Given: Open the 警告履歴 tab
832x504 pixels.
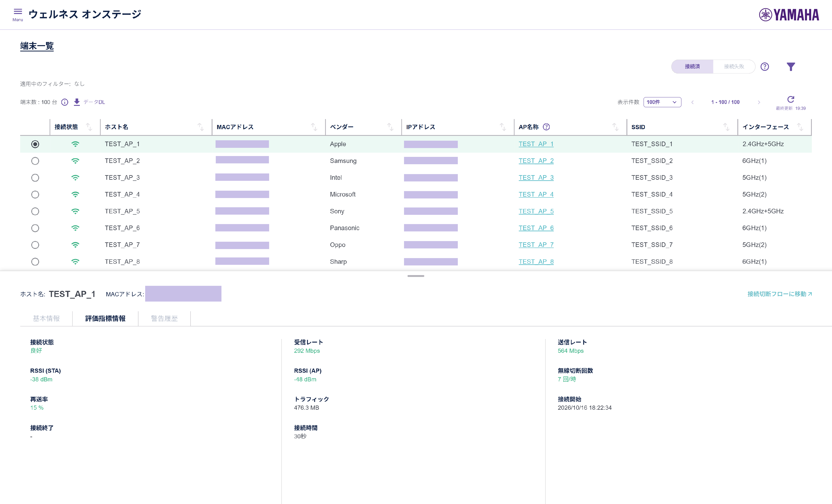Looking at the screenshot, I should 164,318.
